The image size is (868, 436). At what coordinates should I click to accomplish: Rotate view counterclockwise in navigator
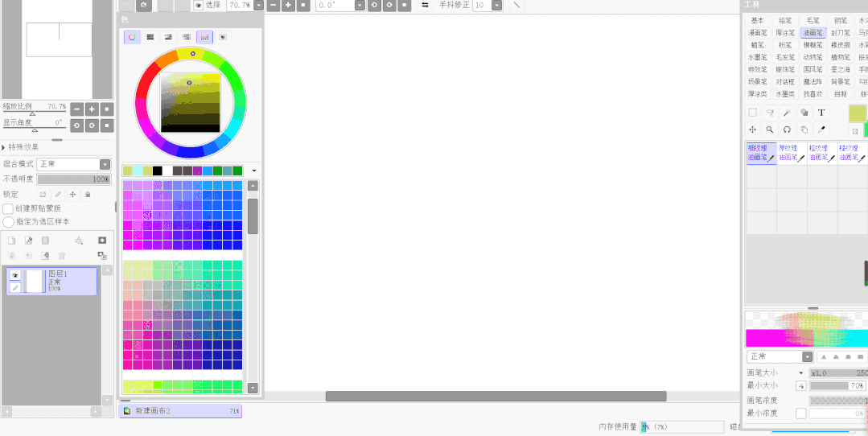click(77, 125)
